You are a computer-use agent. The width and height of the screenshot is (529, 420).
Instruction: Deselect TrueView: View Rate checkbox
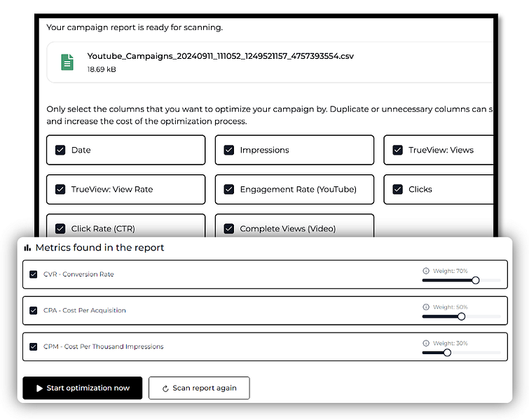pos(60,189)
